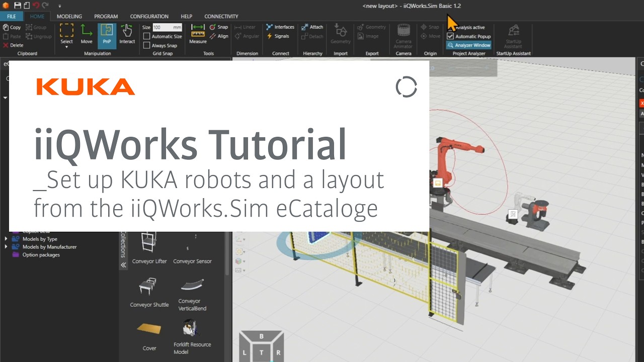The width and height of the screenshot is (644, 362).
Task: Click the Analyzer Window button
Action: tap(469, 45)
